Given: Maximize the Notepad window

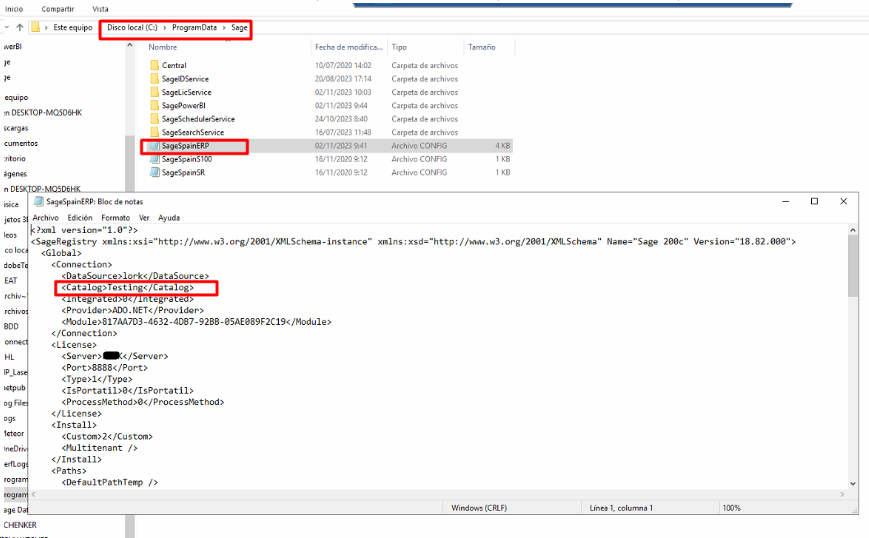Looking at the screenshot, I should (814, 201).
